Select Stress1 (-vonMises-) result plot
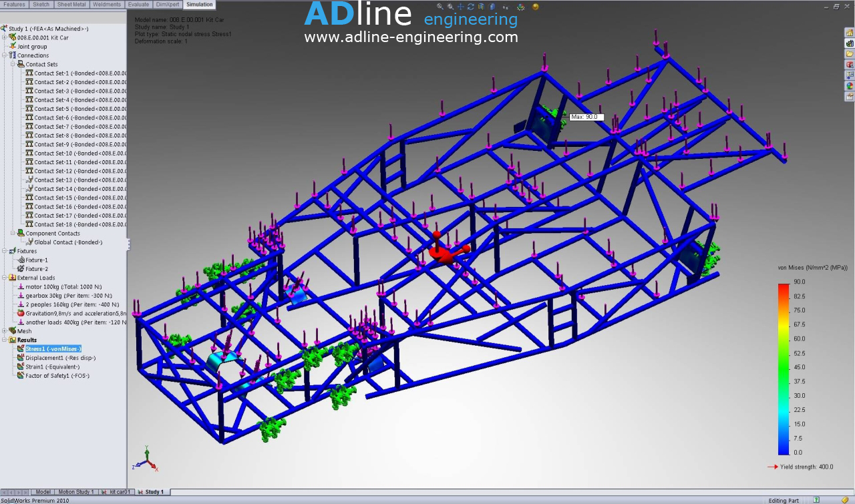Image resolution: width=855 pixels, height=504 pixels. 53,348
